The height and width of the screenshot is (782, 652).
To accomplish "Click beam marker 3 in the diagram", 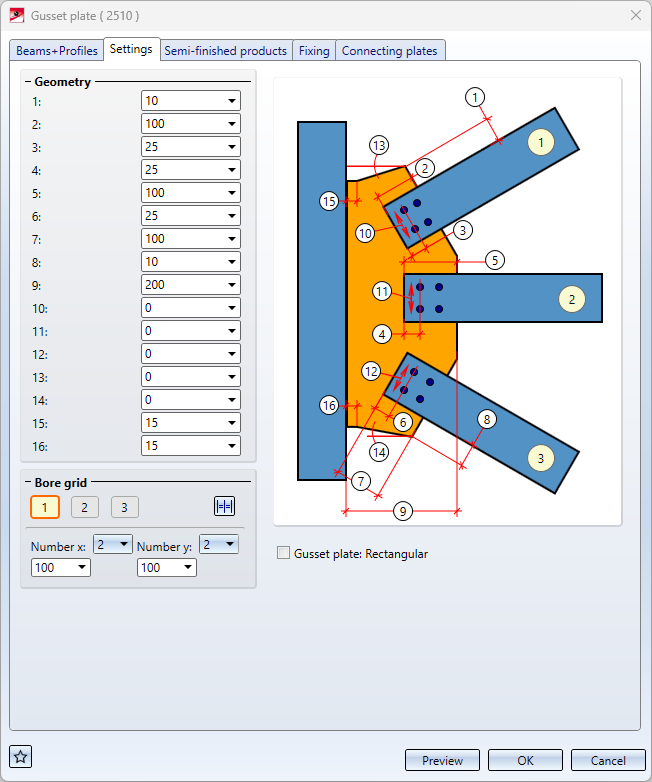I will 541,458.
